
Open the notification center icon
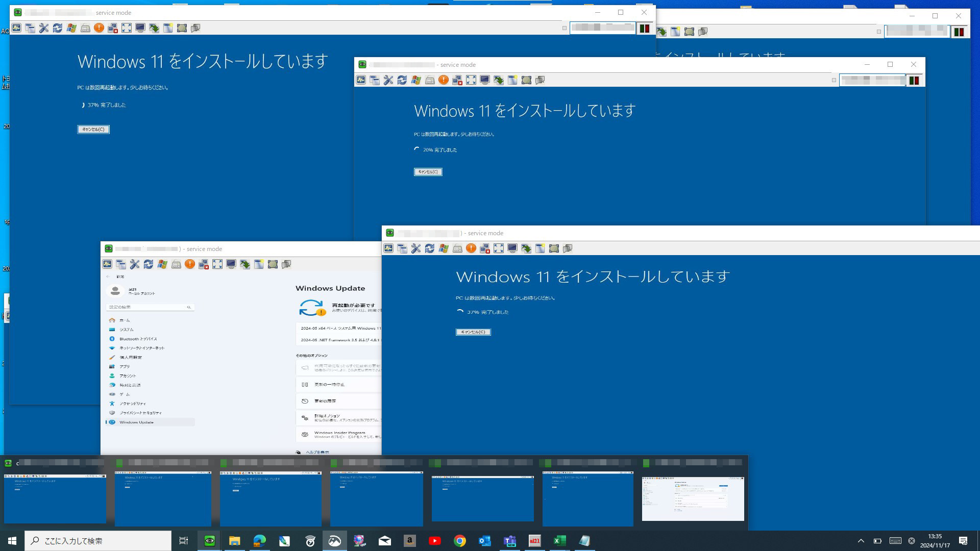pos(963,541)
